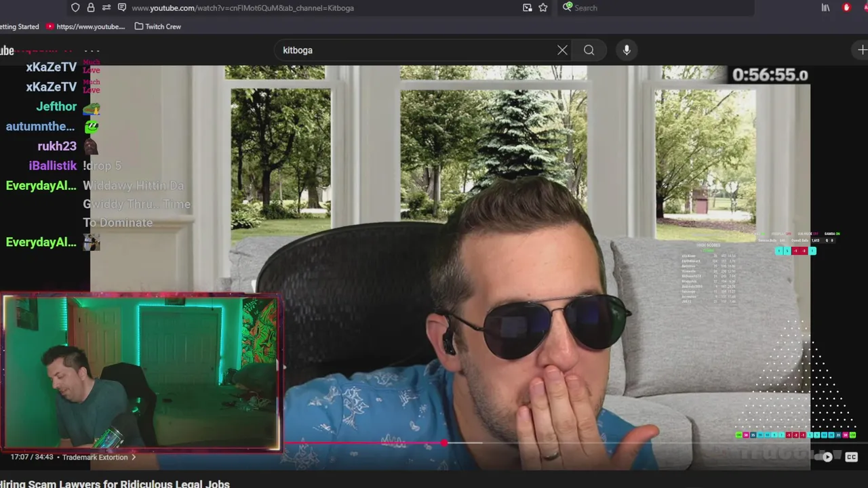Click the red progress bar scrubber dot

444,443
